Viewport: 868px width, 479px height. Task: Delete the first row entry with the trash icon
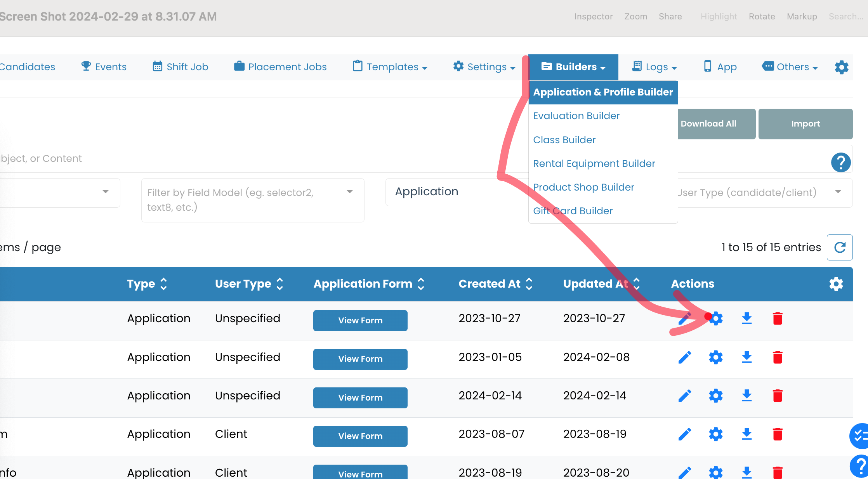point(777,318)
